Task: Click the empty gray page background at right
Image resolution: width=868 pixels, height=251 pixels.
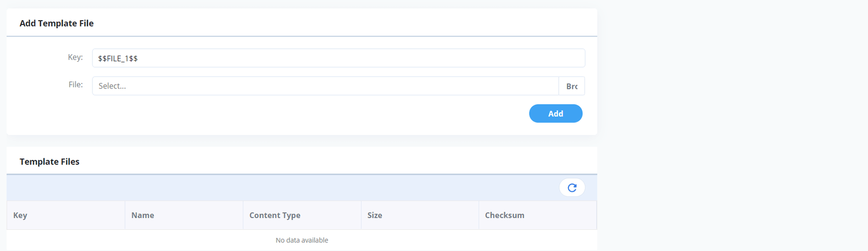Action: point(732,125)
